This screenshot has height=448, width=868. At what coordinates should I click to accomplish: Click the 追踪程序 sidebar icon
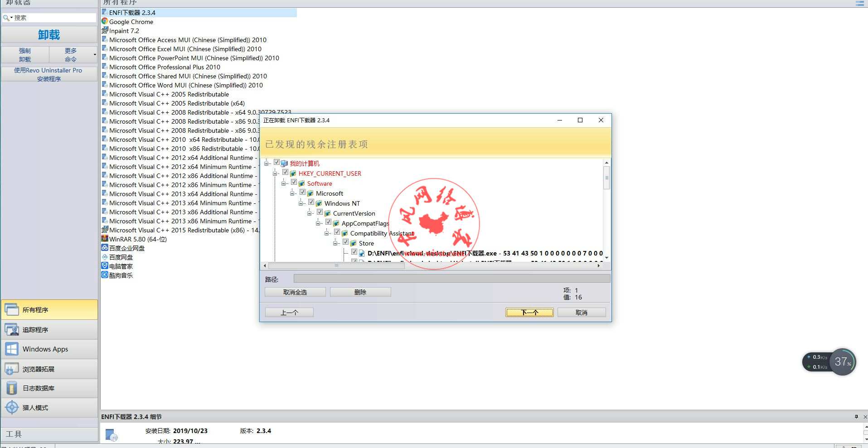(12, 330)
